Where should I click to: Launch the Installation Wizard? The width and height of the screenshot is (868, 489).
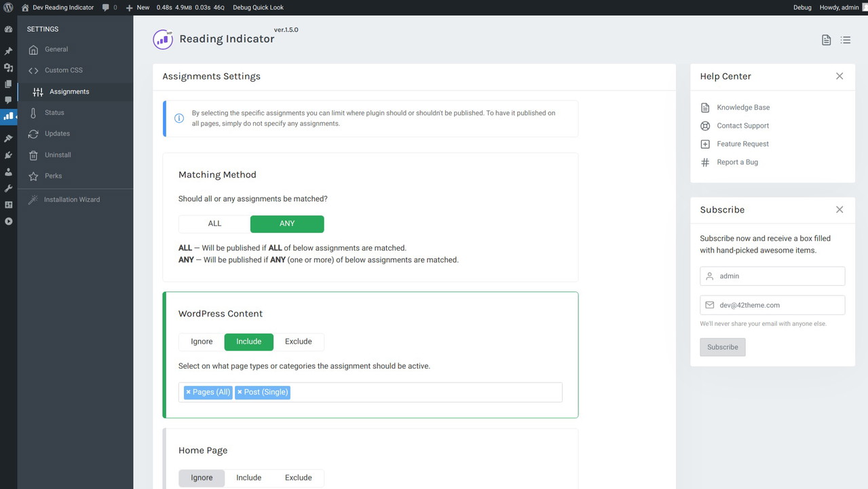click(71, 200)
